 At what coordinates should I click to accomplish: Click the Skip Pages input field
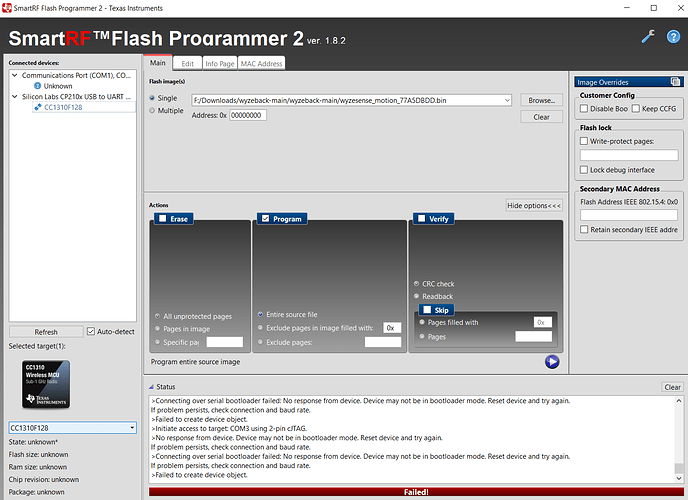[534, 336]
